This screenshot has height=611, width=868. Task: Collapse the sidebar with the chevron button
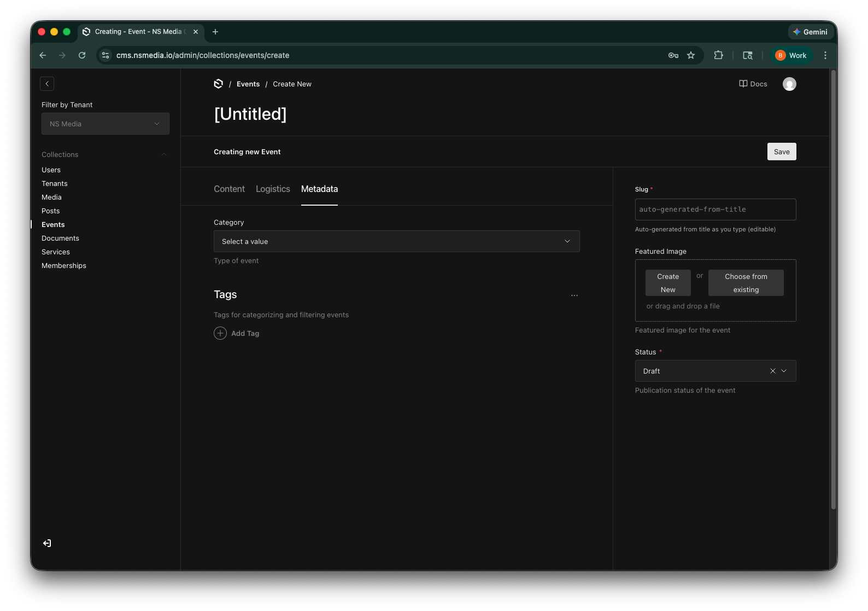47,84
